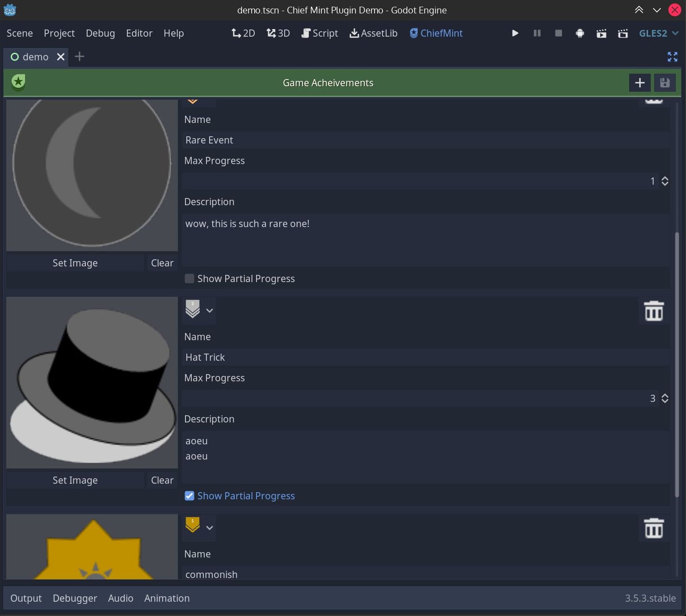Click the Android remote debug icon
686x616 pixels.
[580, 33]
